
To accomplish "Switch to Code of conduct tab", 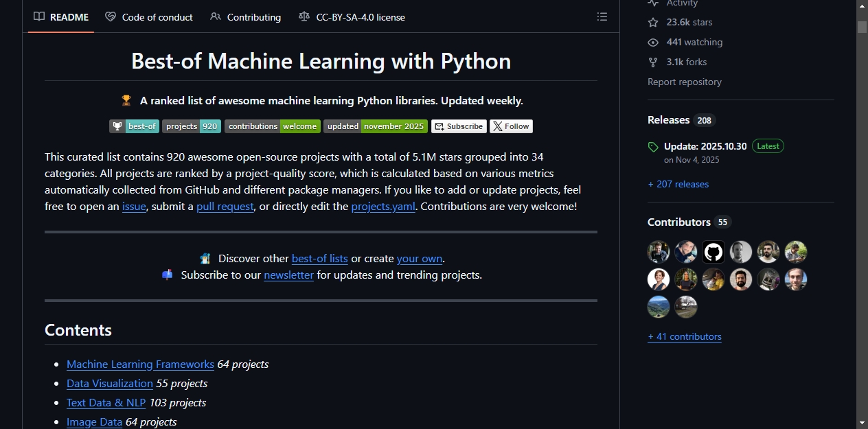I will tap(149, 17).
